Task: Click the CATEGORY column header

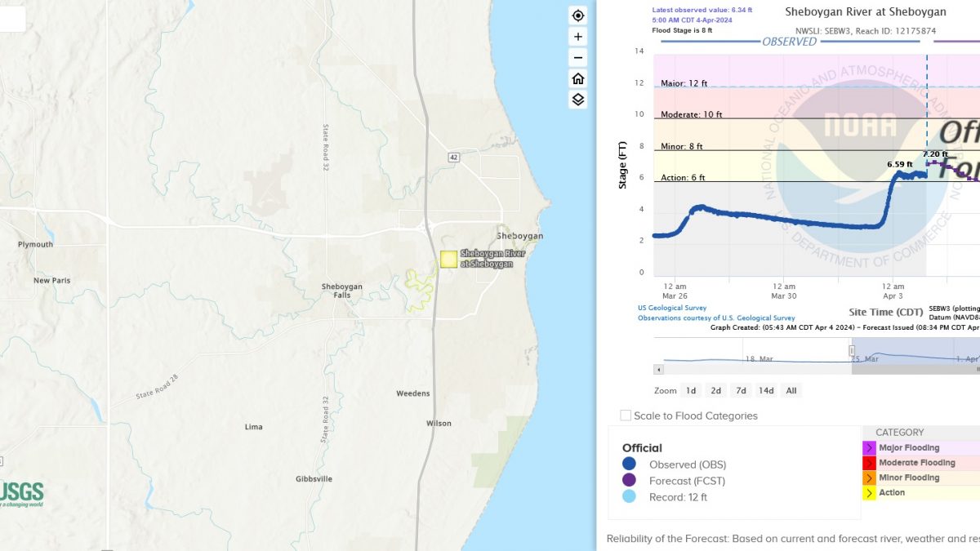Action: pyautogui.click(x=900, y=433)
